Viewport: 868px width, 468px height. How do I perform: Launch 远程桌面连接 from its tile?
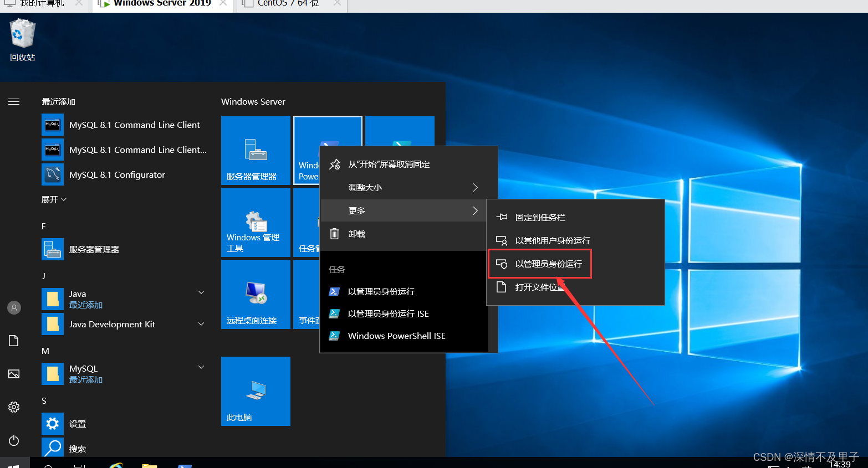tap(255, 294)
